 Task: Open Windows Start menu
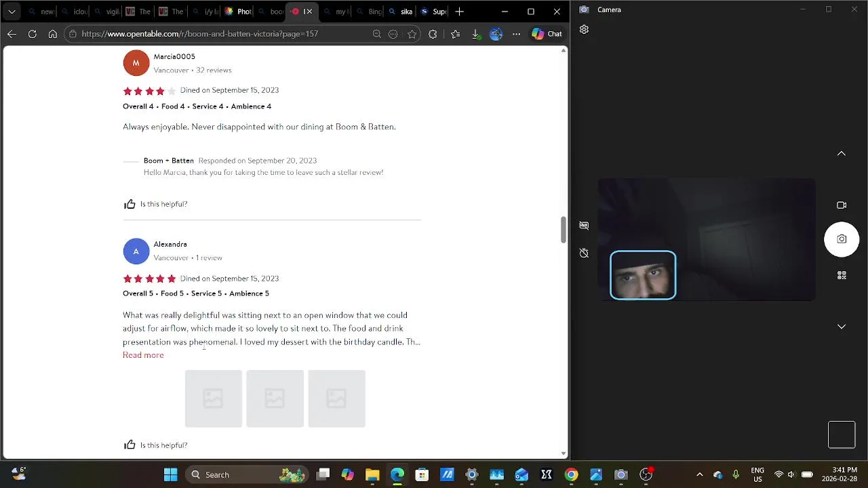pos(171,474)
